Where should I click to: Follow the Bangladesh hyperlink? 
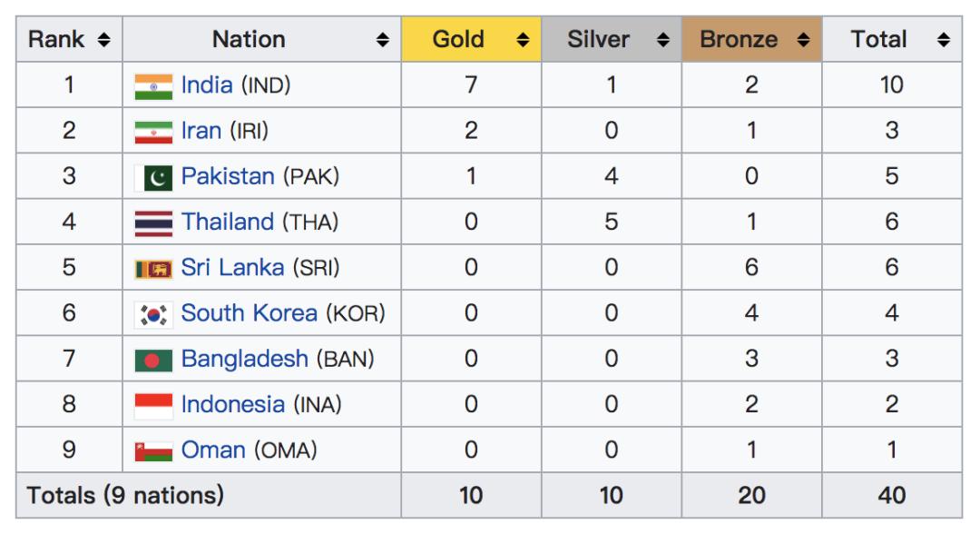(x=244, y=359)
